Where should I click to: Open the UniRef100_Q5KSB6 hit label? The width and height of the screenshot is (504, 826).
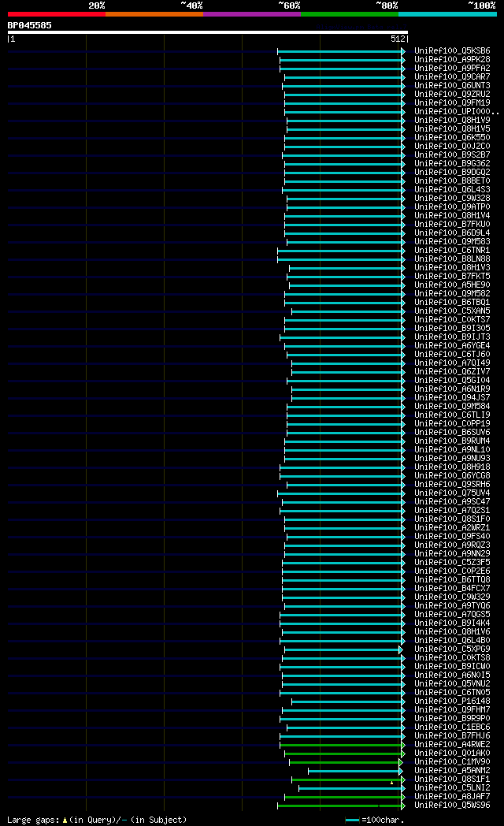click(x=452, y=51)
